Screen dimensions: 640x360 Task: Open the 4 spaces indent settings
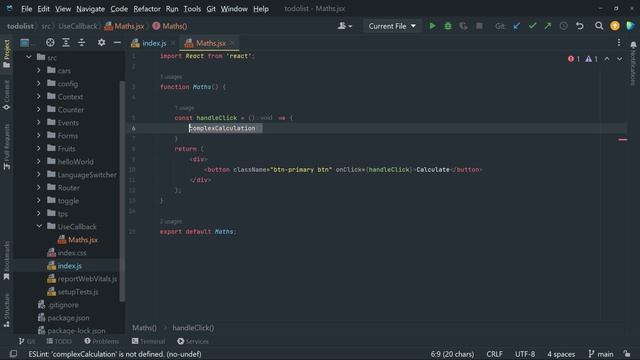(x=561, y=354)
